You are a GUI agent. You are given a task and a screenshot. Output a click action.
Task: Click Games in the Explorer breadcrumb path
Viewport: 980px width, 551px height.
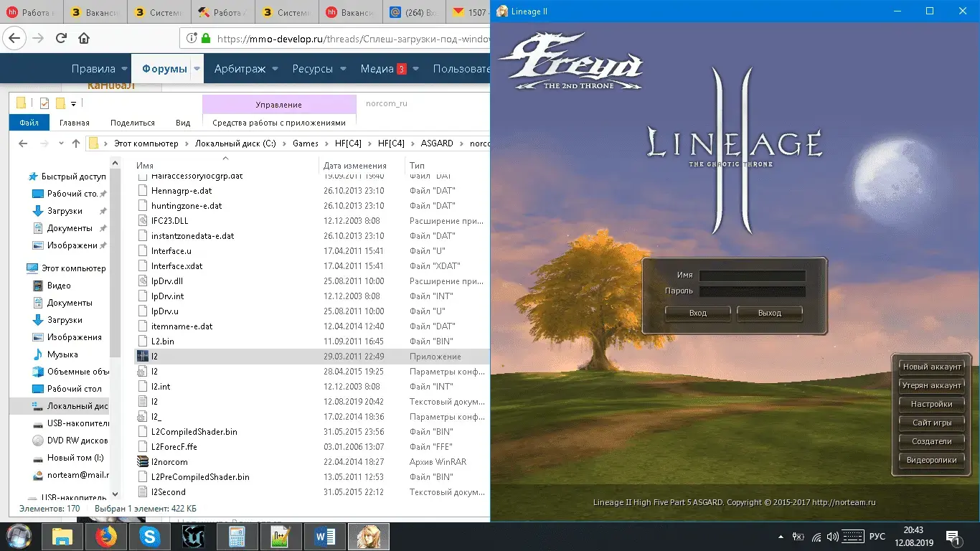tap(306, 143)
